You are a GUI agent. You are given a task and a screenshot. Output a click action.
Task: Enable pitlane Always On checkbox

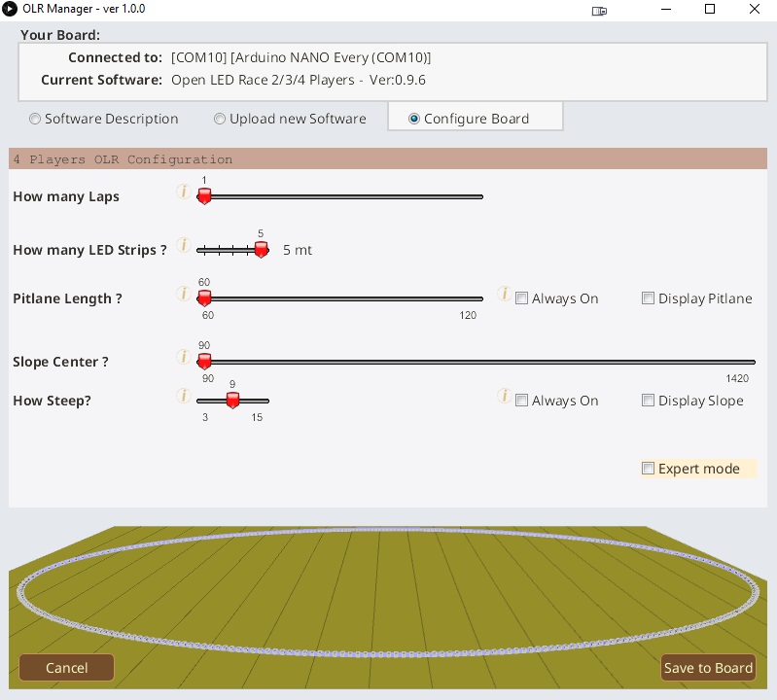[521, 298]
